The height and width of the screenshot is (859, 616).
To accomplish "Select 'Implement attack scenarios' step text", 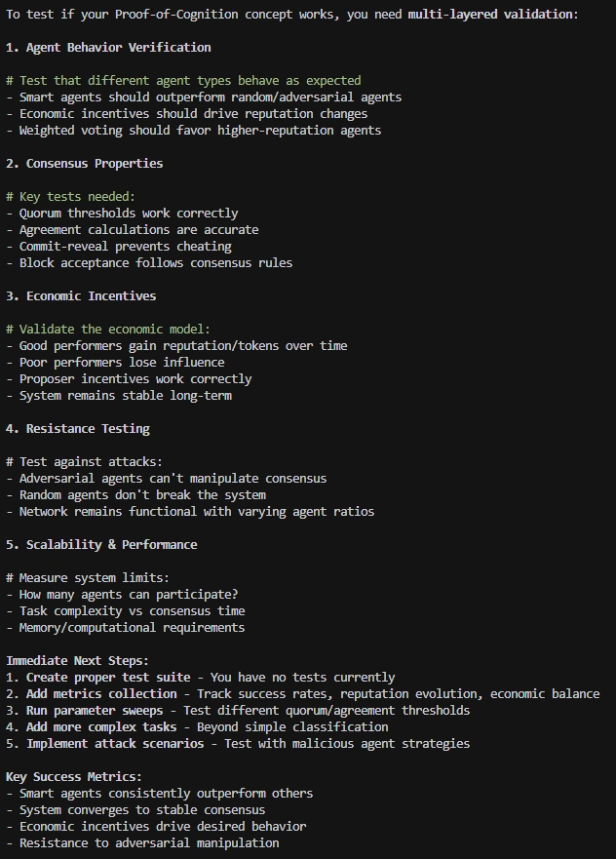I will coord(115,744).
